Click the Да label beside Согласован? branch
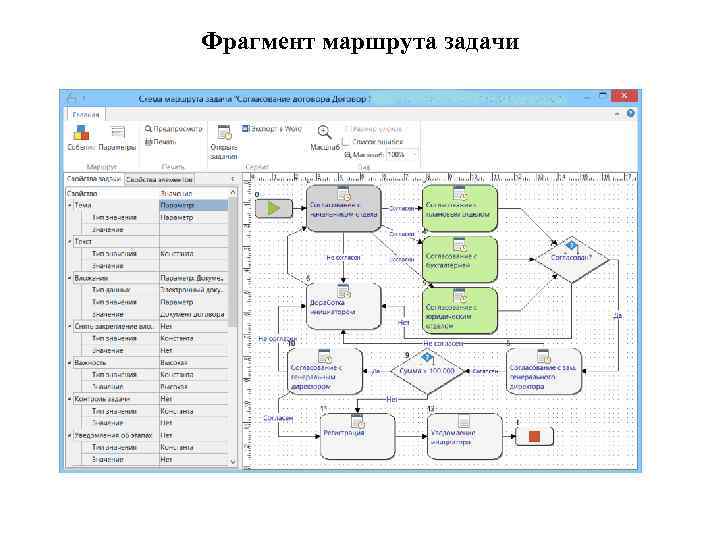The image size is (720, 540). 618,316
